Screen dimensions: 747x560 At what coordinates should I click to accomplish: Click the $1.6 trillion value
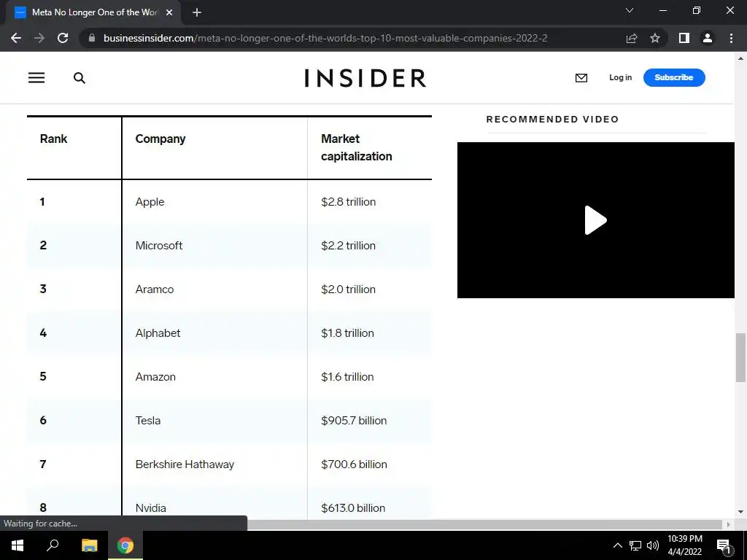point(348,377)
